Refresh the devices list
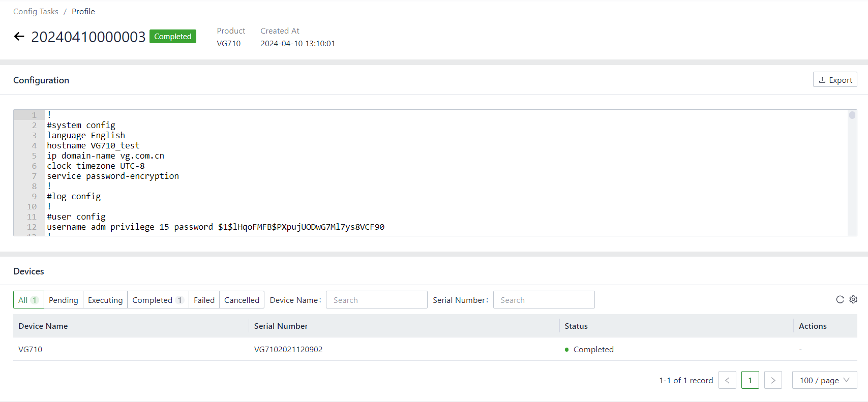This screenshot has width=868, height=402. pos(840,299)
